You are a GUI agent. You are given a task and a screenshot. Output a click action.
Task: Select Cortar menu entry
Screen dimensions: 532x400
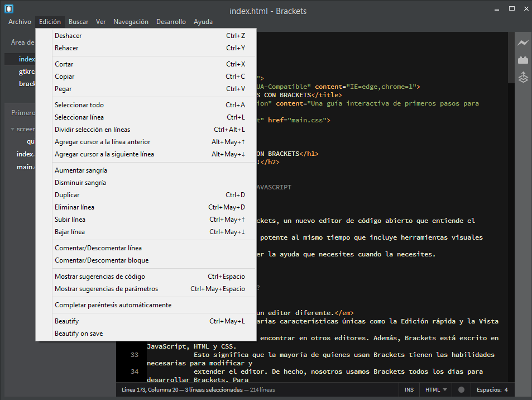point(146,64)
